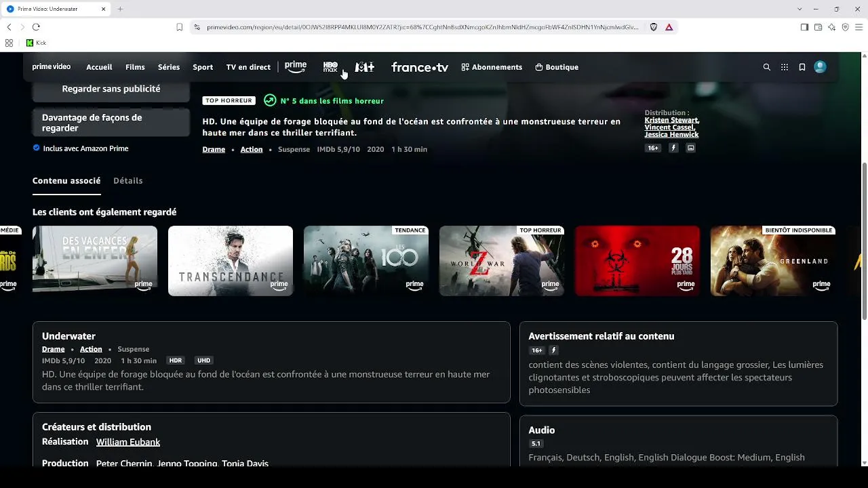Image resolution: width=868 pixels, height=488 pixels.
Task: Open the browser hamburger menu
Action: (x=859, y=27)
